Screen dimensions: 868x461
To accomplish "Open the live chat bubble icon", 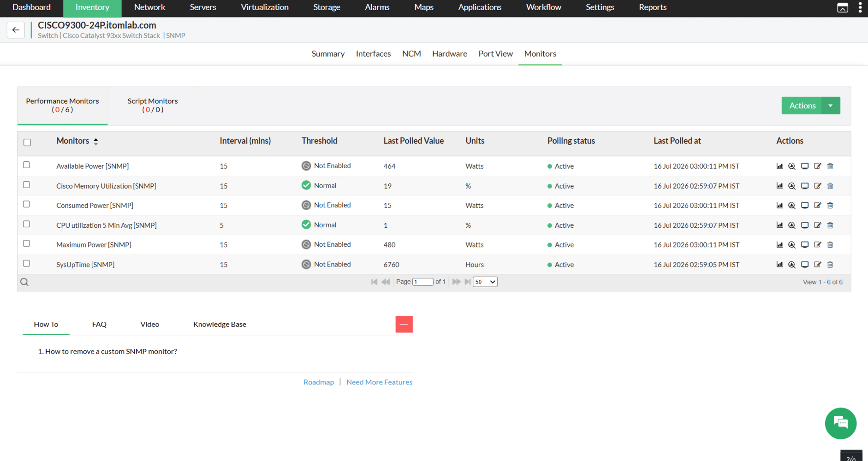I will (x=840, y=423).
